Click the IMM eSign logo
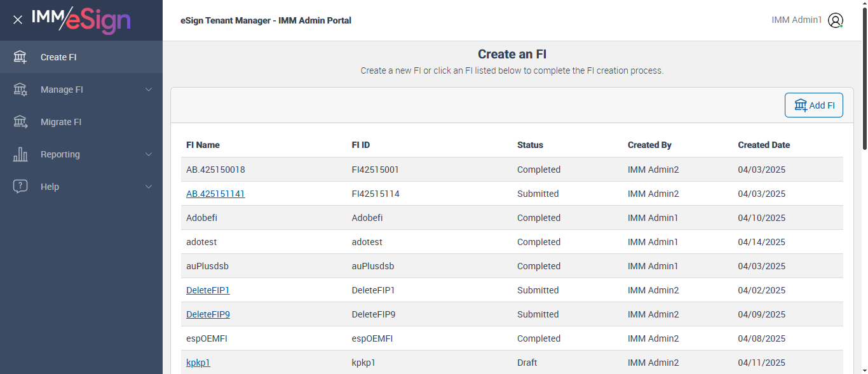This screenshot has width=868, height=374. coord(81,20)
